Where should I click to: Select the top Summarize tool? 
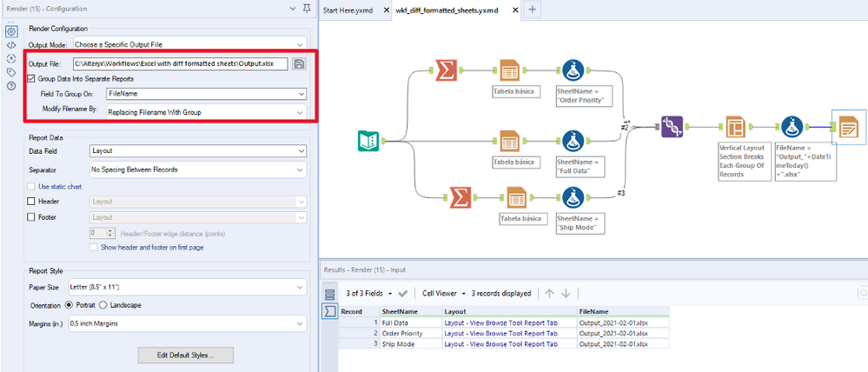coord(445,70)
